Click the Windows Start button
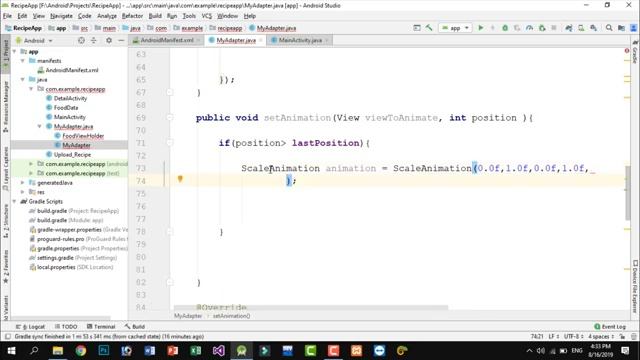 [x=11, y=350]
